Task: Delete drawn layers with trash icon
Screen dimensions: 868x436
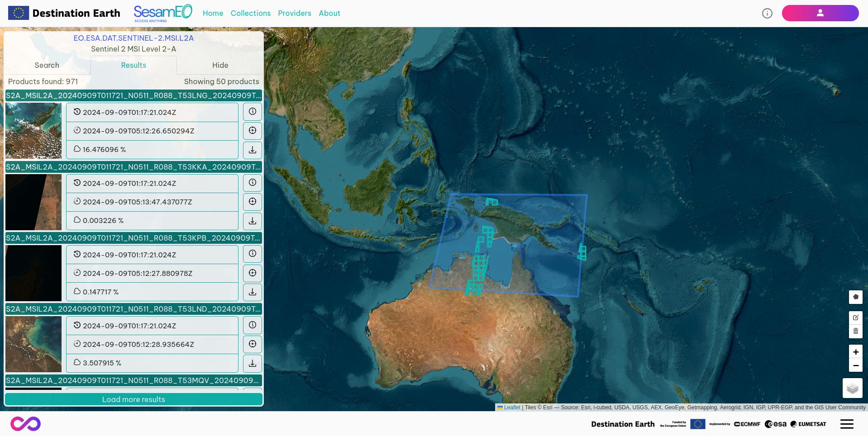Action: (855, 331)
